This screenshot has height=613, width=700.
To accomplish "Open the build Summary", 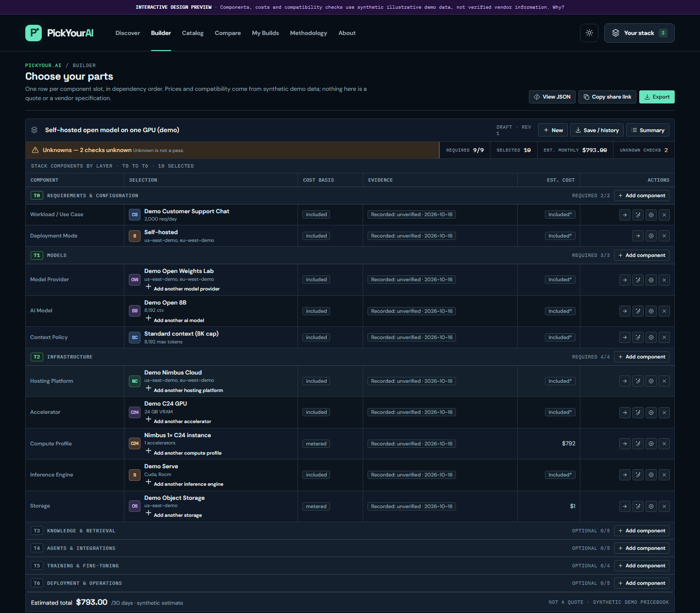I will coord(647,130).
